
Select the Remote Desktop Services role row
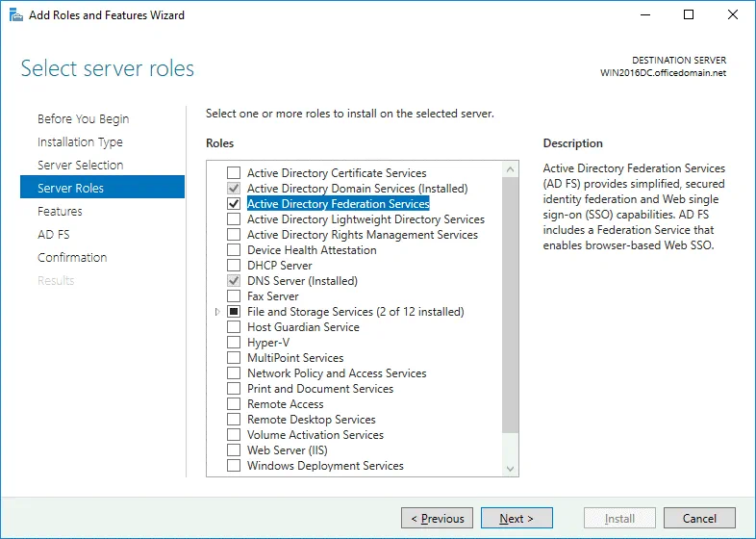point(311,420)
